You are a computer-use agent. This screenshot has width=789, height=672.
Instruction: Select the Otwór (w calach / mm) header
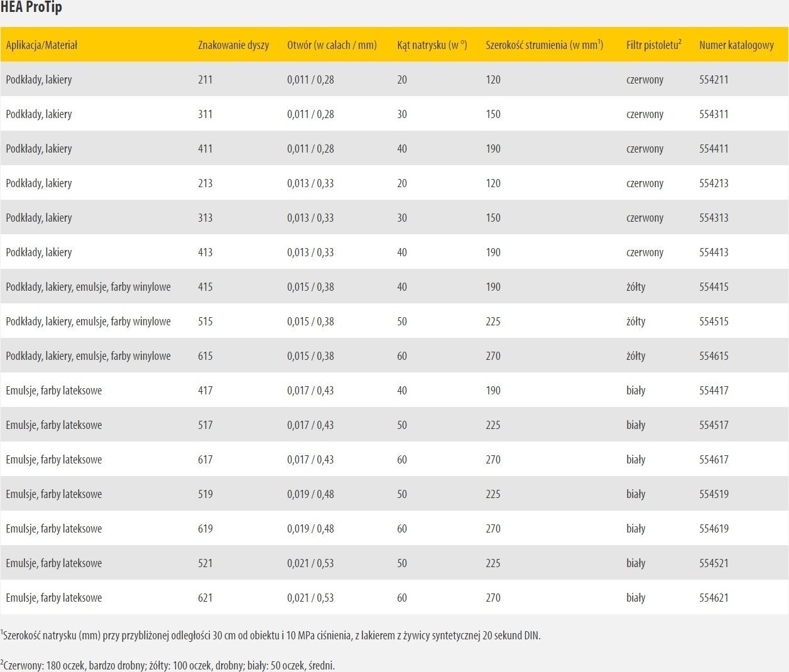coord(332,45)
